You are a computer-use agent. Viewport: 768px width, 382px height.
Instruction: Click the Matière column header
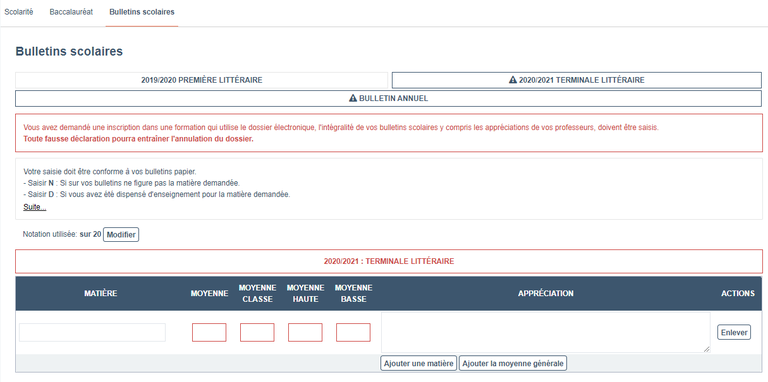(x=100, y=293)
